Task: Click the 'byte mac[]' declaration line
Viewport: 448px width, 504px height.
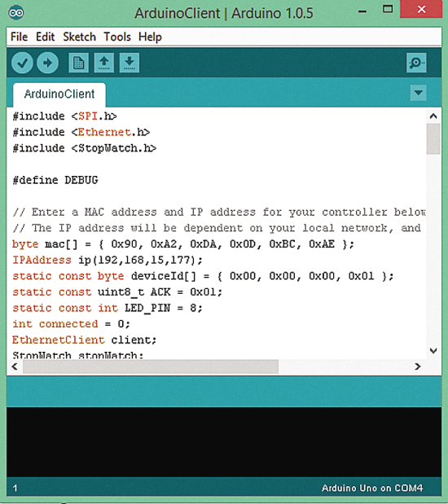Action: click(183, 244)
